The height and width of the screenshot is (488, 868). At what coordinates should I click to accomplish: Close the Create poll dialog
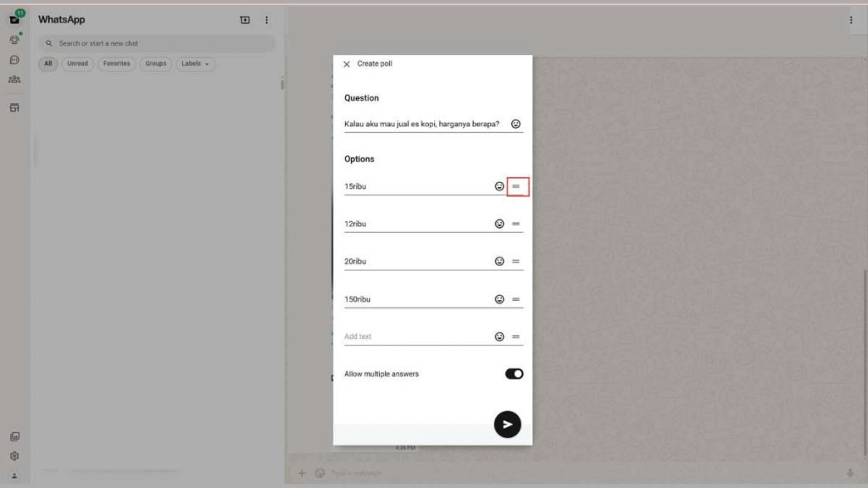point(347,64)
